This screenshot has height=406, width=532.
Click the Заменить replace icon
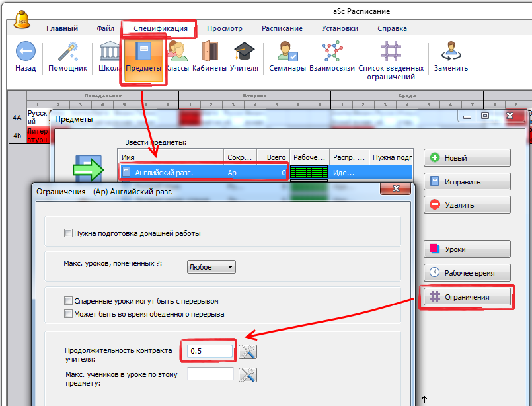coord(451,52)
